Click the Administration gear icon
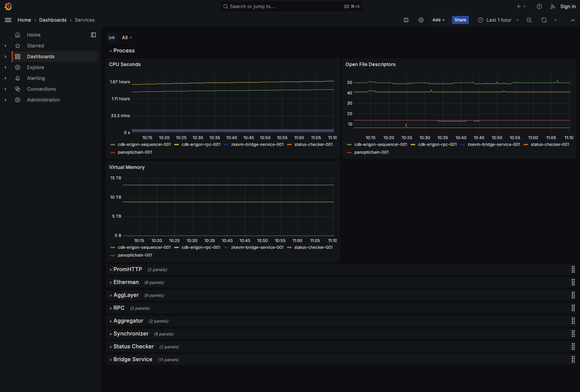Viewport: 580px width, 392px height. click(18, 100)
